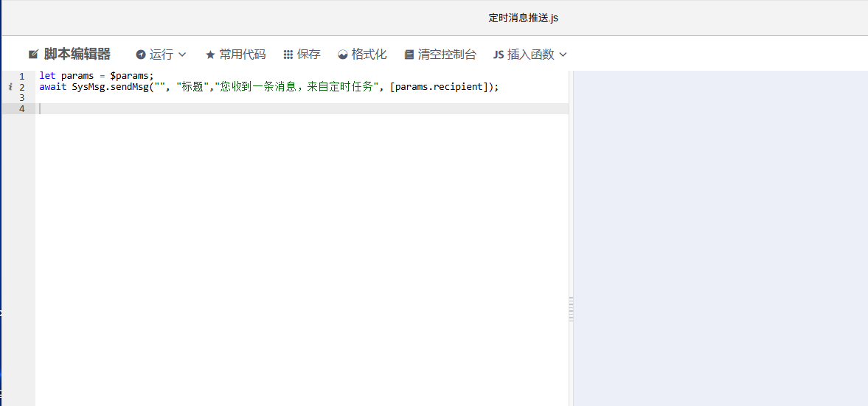The width and height of the screenshot is (868, 406).
Task: Format the code with 格式化
Action: (x=363, y=55)
